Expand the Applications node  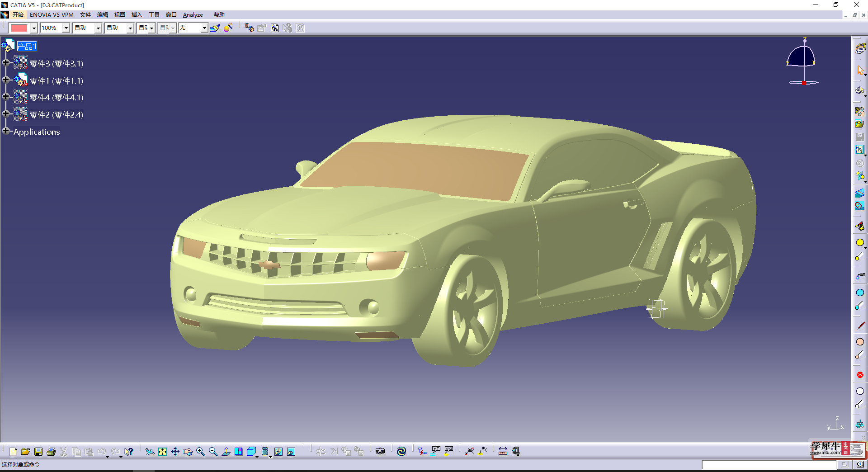pyautogui.click(x=6, y=131)
